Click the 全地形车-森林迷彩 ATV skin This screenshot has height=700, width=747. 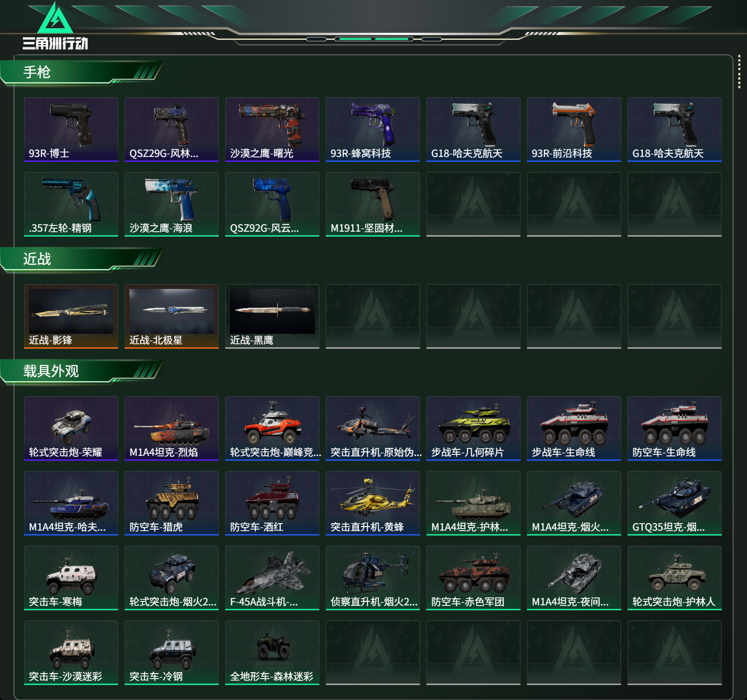(272, 653)
